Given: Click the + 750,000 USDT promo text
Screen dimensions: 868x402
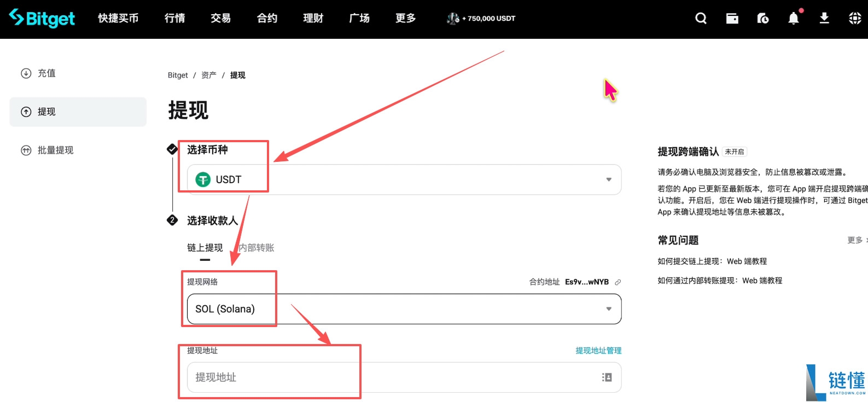Looking at the screenshot, I should 489,19.
